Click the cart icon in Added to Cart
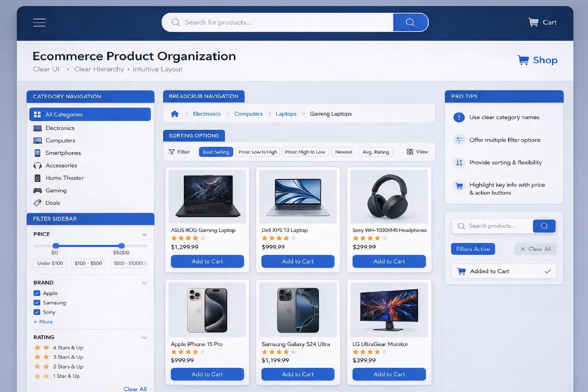 click(x=461, y=271)
